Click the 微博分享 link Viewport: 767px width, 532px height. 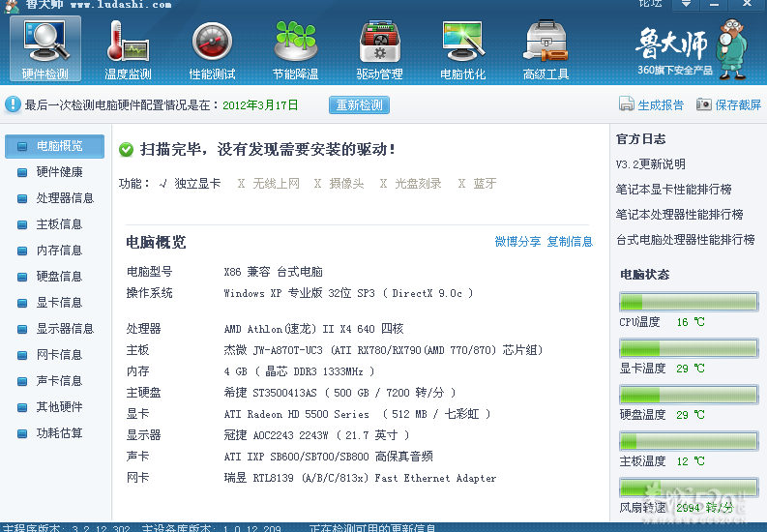517,242
